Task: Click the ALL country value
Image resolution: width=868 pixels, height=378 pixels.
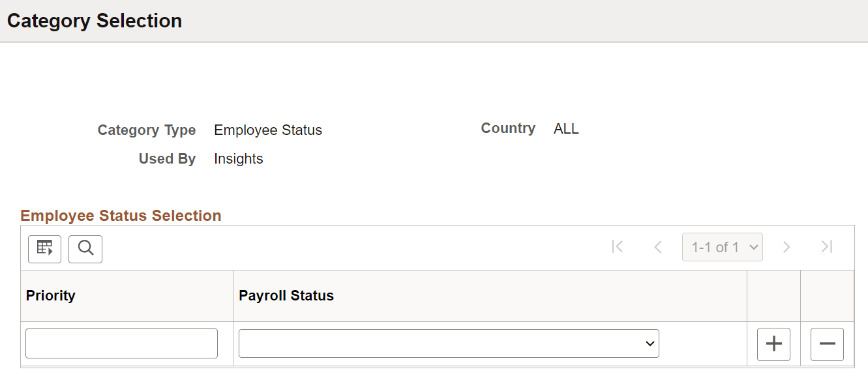Action: [565, 128]
